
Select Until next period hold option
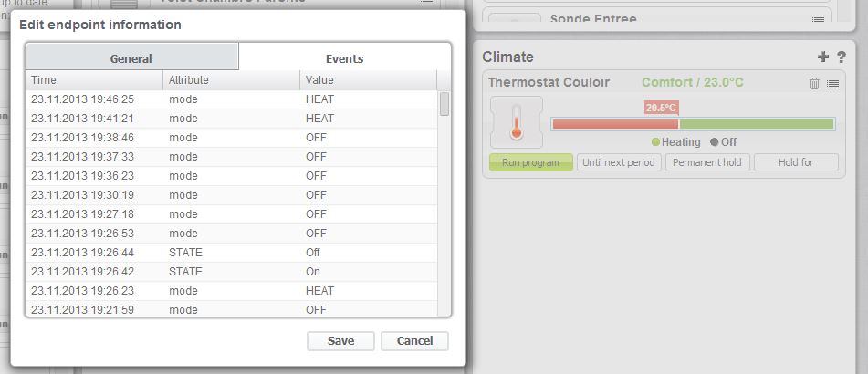click(x=619, y=162)
